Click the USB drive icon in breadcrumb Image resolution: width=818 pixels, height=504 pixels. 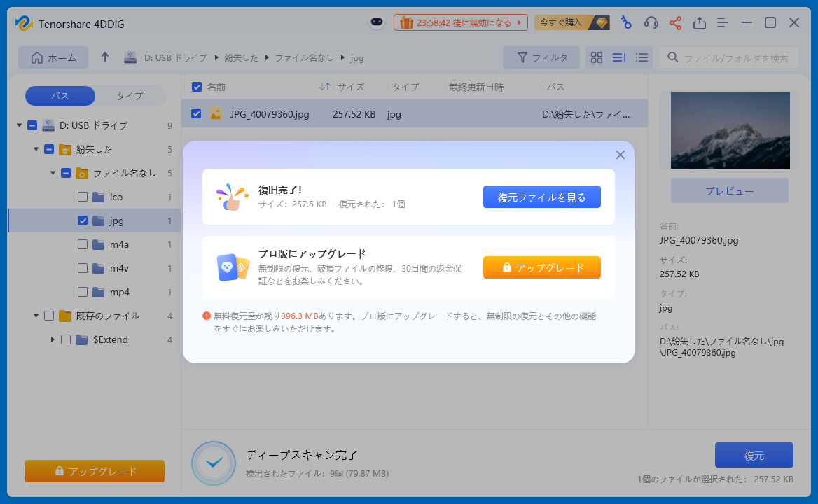pyautogui.click(x=130, y=57)
